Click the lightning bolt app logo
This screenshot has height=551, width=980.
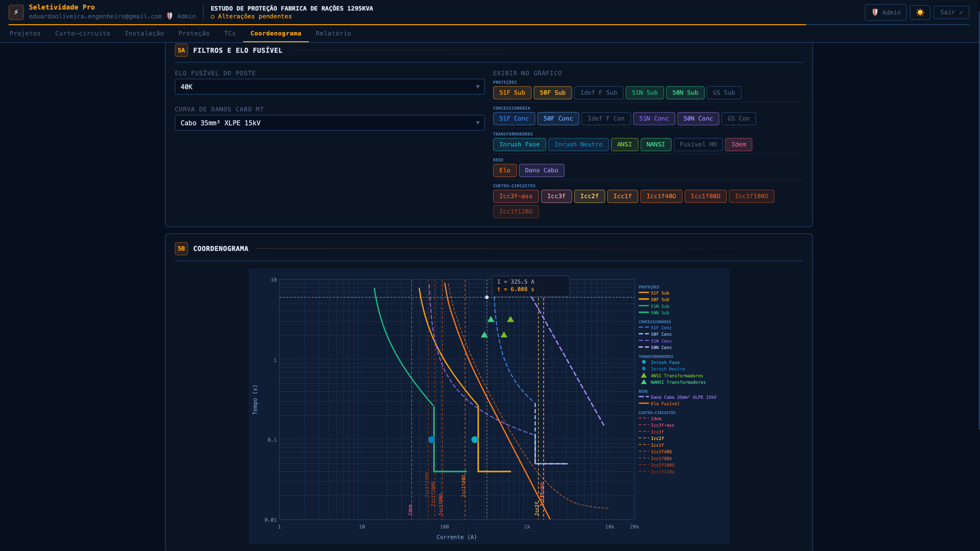tap(16, 12)
